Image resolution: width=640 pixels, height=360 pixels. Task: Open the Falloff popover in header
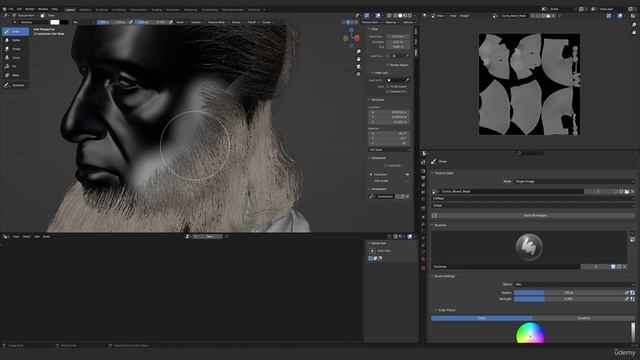pyautogui.click(x=252, y=22)
